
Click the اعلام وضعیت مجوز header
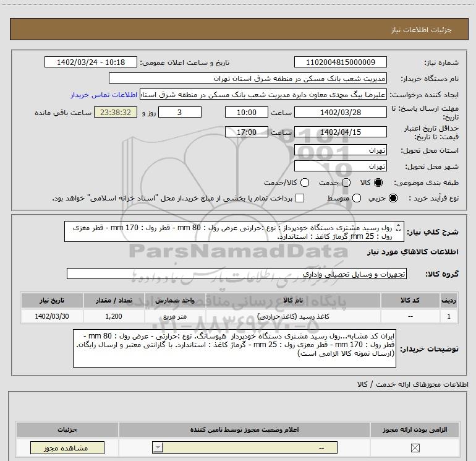click(244, 429)
